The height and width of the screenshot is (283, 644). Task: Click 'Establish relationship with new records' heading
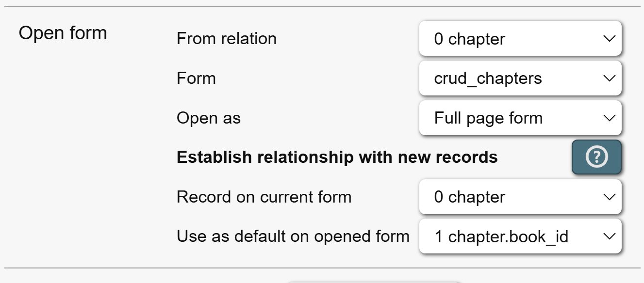coord(337,157)
